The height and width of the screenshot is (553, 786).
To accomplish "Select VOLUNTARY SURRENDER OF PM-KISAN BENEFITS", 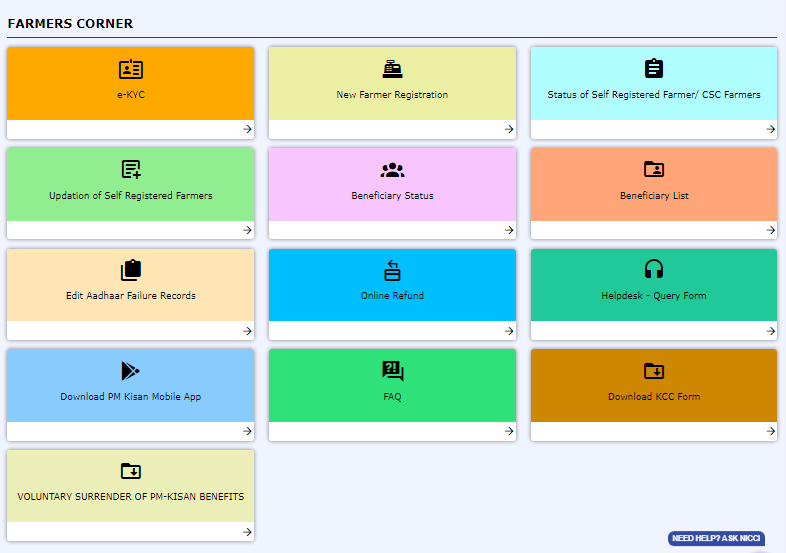I will [131, 497].
